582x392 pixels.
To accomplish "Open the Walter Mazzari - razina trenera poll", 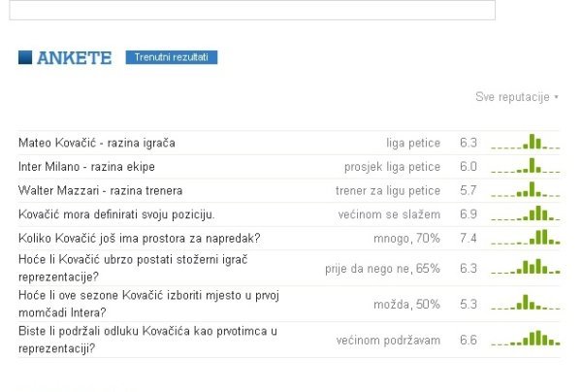I will point(100,190).
